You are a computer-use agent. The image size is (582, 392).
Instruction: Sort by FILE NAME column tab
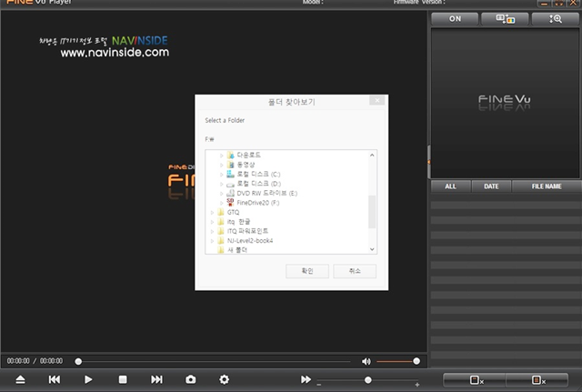pos(547,186)
